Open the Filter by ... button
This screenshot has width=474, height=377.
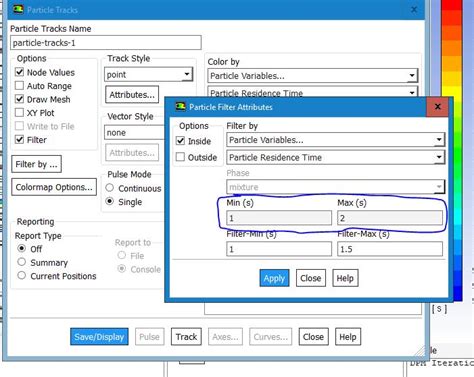point(37,164)
